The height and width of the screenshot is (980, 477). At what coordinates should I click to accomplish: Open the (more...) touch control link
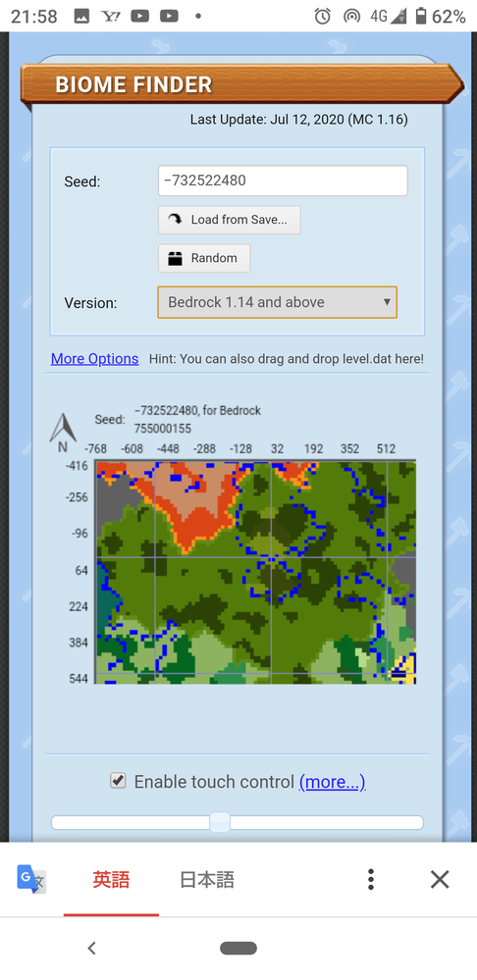332,782
